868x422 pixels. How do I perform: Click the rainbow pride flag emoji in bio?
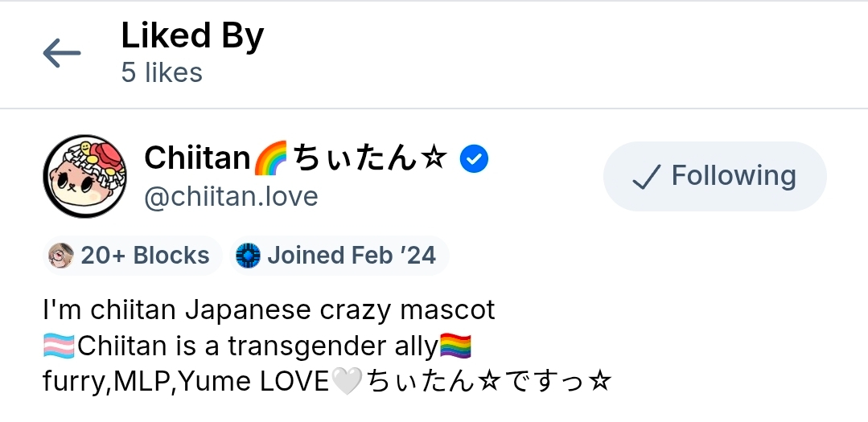click(455, 346)
